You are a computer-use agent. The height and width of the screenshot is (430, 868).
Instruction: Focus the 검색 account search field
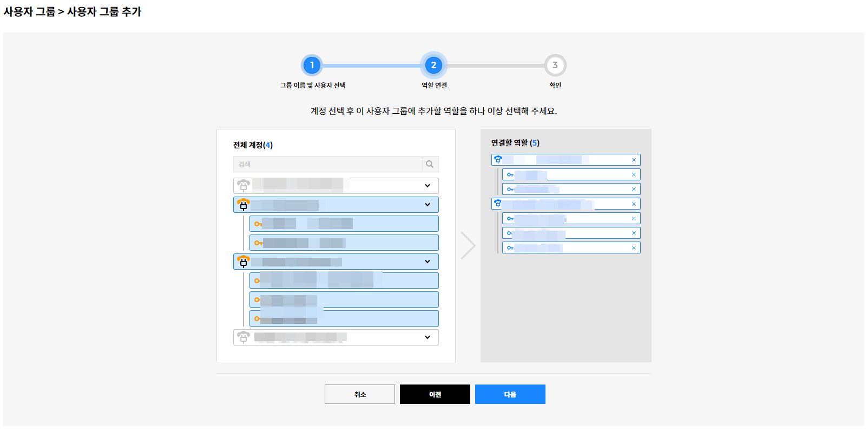pos(327,164)
